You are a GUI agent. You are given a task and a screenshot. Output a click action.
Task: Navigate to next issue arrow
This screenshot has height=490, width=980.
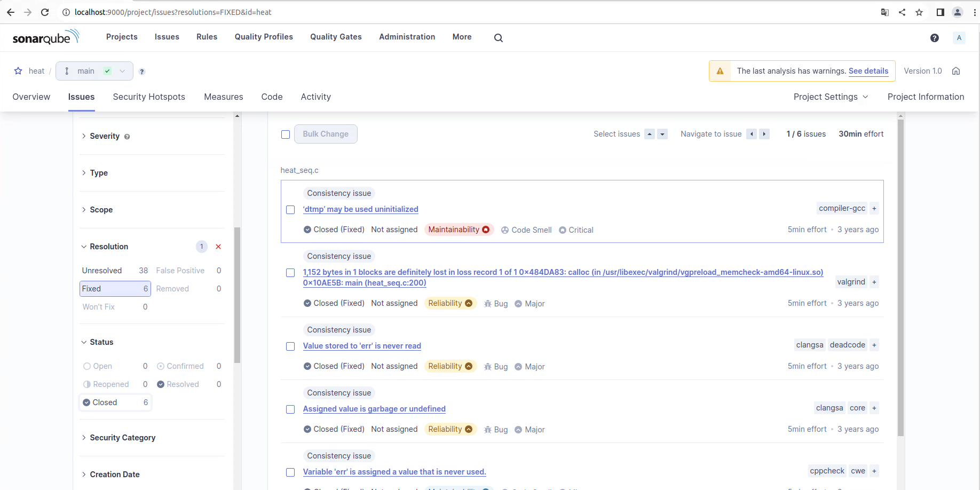click(x=764, y=134)
